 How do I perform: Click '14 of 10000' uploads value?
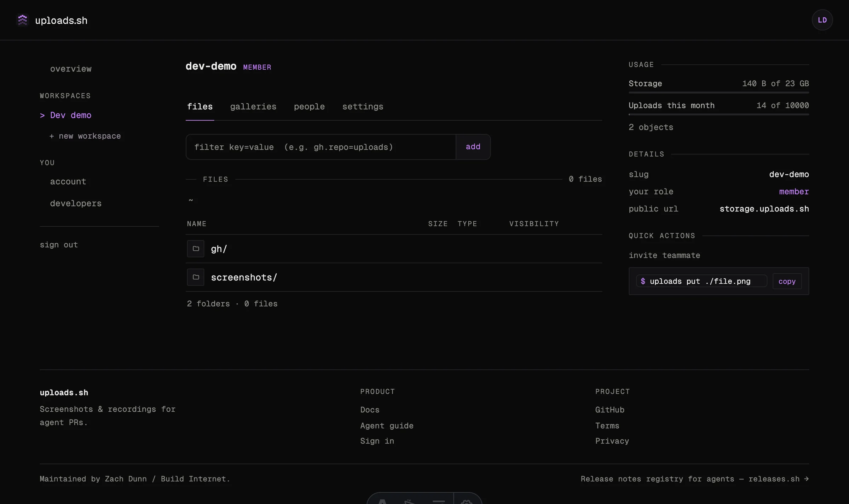click(x=782, y=105)
